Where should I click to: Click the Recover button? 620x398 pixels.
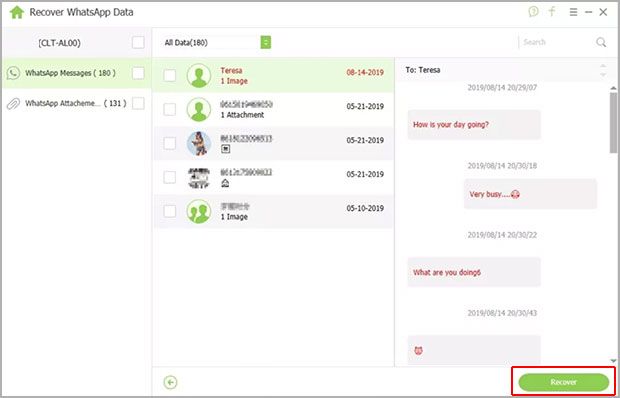click(x=563, y=382)
